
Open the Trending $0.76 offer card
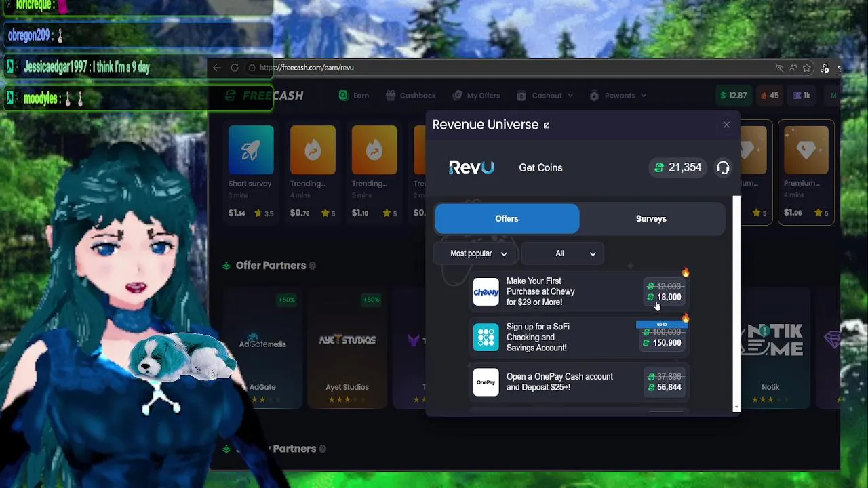313,173
